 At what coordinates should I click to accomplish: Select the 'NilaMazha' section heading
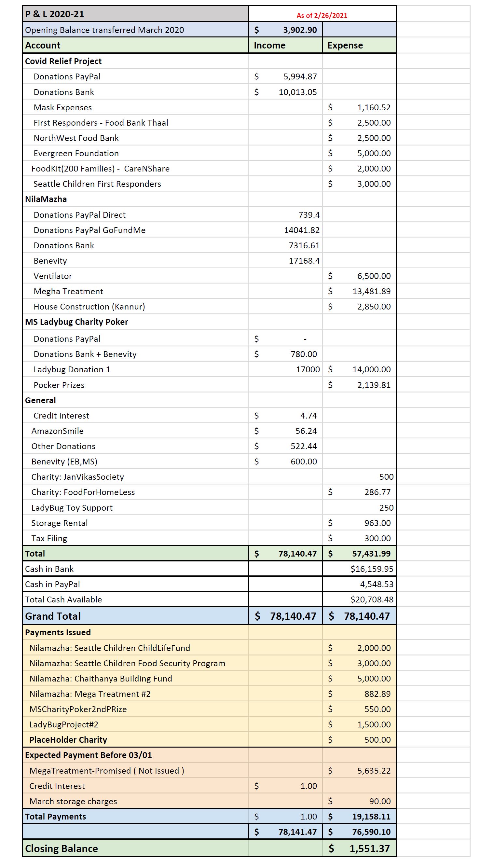click(135, 199)
